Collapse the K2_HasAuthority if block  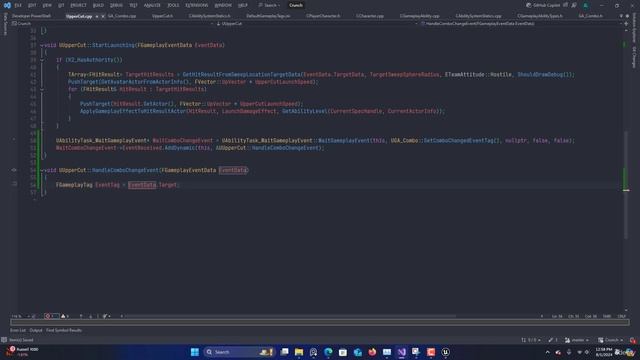(x=42, y=60)
